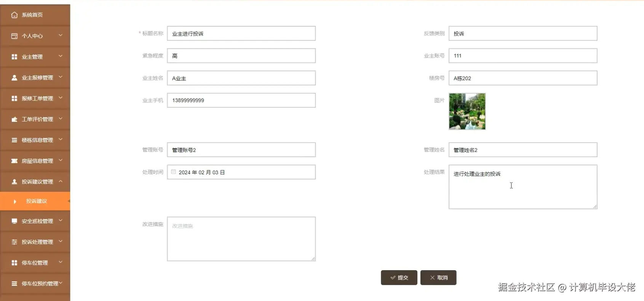The width and height of the screenshot is (644, 301).
Task: Open the 停车位预约管理 sidebar menu
Action: click(x=35, y=283)
